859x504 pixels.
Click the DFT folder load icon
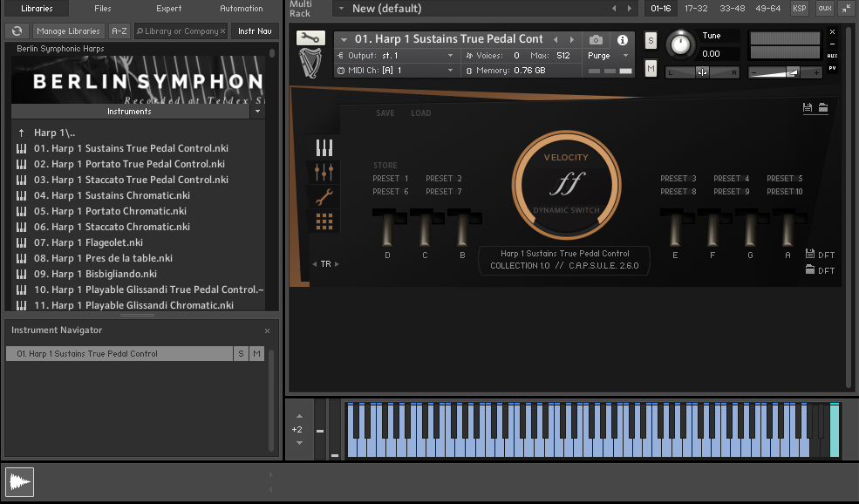809,269
